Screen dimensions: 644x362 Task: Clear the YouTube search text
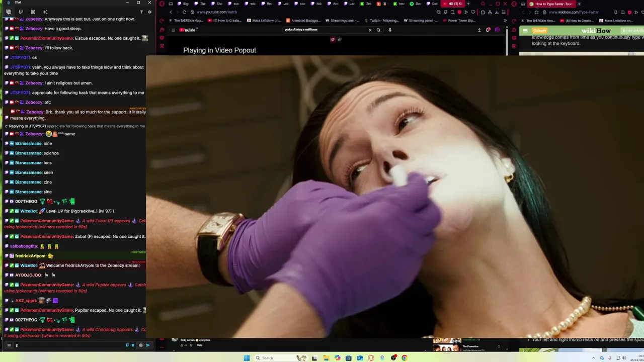click(x=370, y=30)
